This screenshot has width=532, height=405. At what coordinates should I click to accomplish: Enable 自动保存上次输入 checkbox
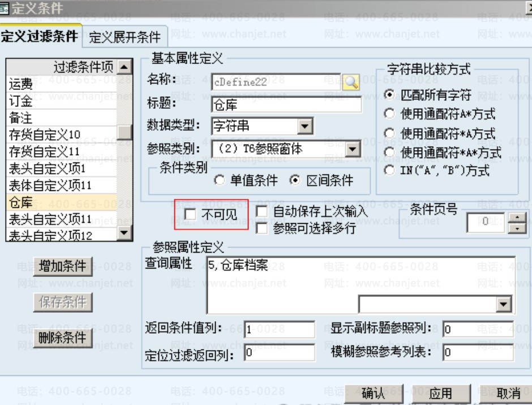point(261,211)
